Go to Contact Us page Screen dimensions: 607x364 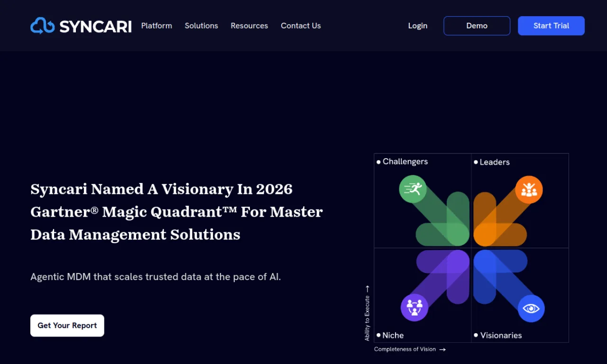pyautogui.click(x=301, y=26)
